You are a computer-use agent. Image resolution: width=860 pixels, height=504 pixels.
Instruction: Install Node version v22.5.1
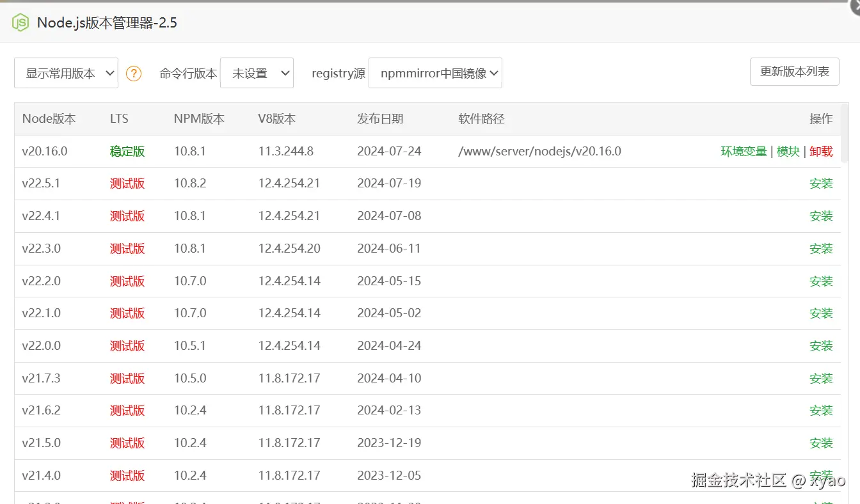pos(821,184)
